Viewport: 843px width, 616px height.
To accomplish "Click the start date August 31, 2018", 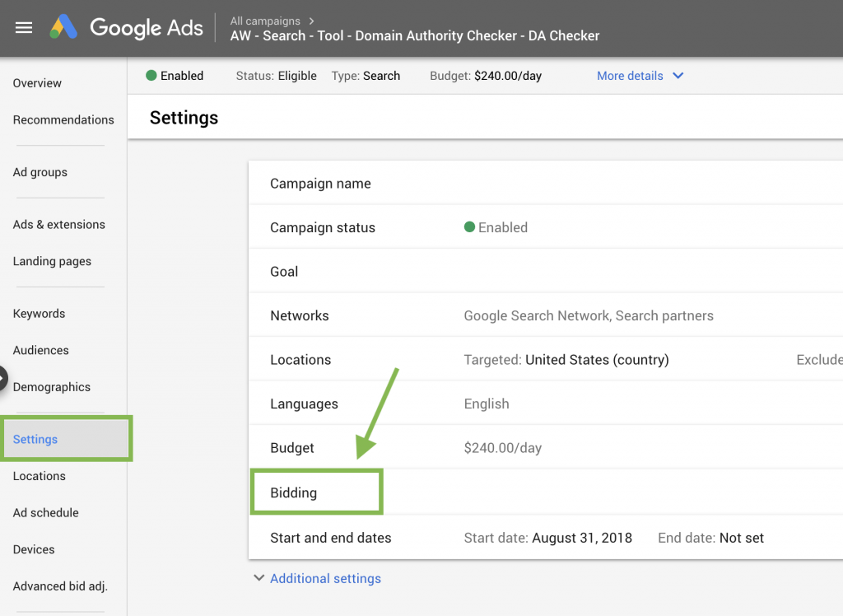I will coord(582,538).
